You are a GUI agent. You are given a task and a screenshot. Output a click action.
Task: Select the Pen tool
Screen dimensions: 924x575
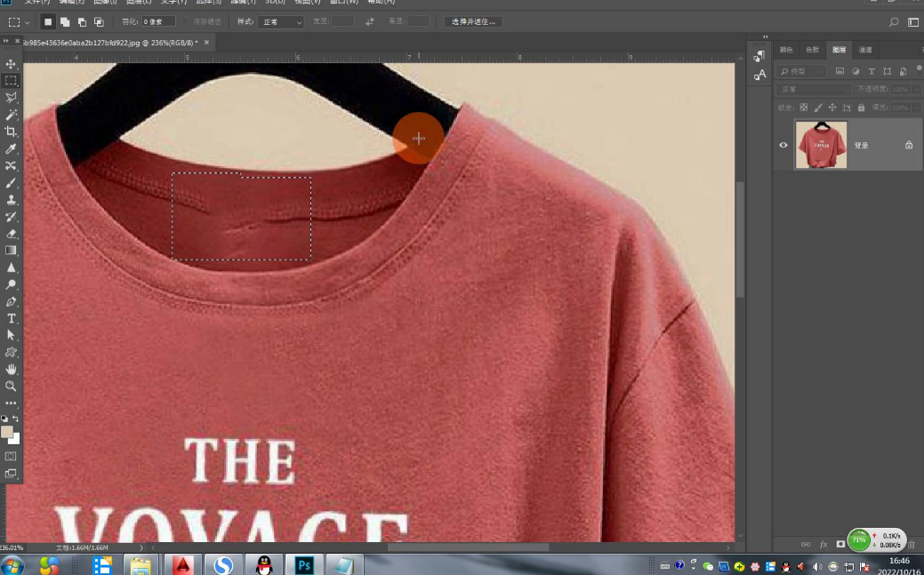[11, 301]
